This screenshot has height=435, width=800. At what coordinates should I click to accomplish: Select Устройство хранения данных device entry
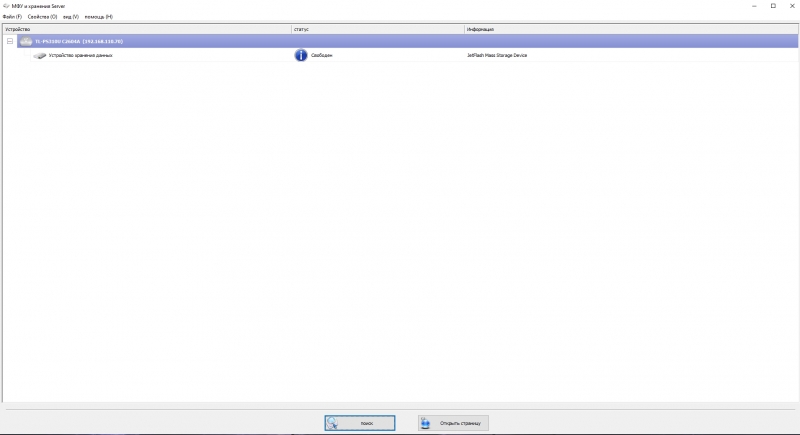[x=80, y=56]
